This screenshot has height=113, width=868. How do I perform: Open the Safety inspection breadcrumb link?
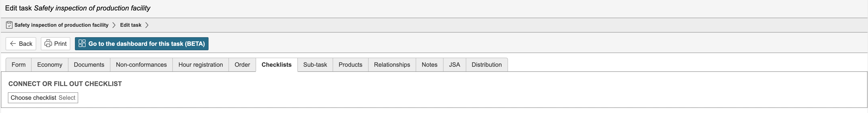point(61,25)
